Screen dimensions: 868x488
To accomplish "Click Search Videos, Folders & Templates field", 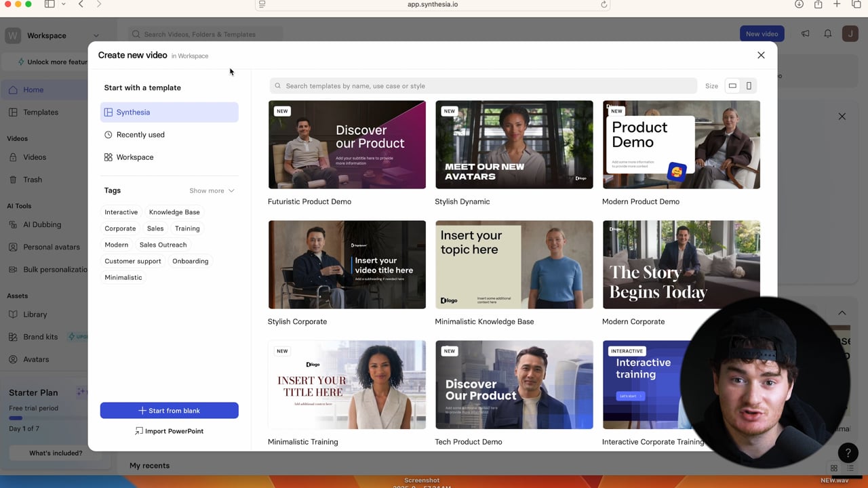I will (x=205, y=34).
